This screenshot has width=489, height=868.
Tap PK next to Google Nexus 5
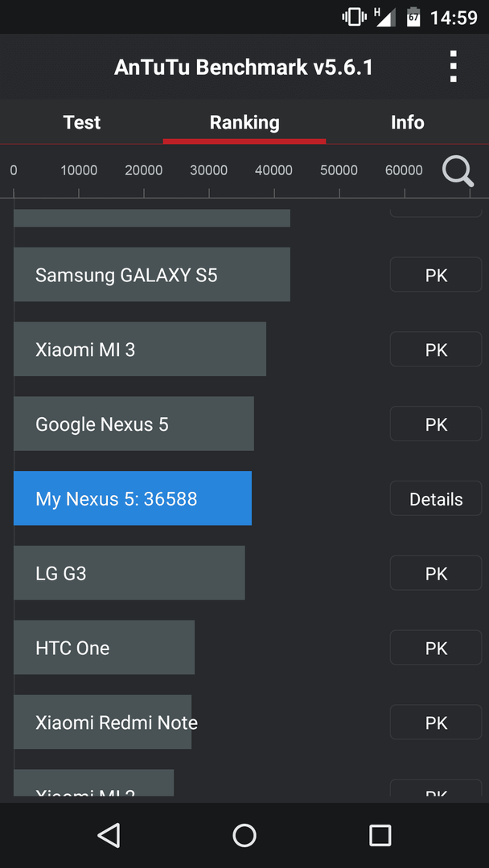[x=436, y=424]
